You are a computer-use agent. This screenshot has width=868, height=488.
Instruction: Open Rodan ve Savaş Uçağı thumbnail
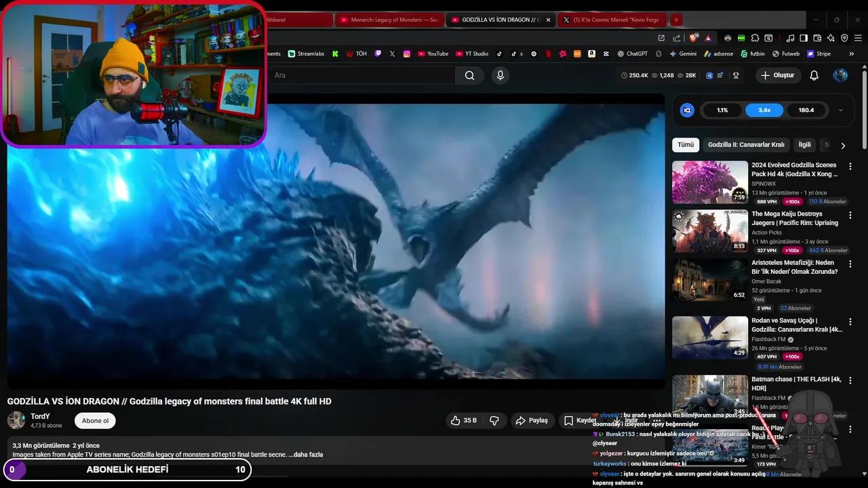click(x=710, y=338)
